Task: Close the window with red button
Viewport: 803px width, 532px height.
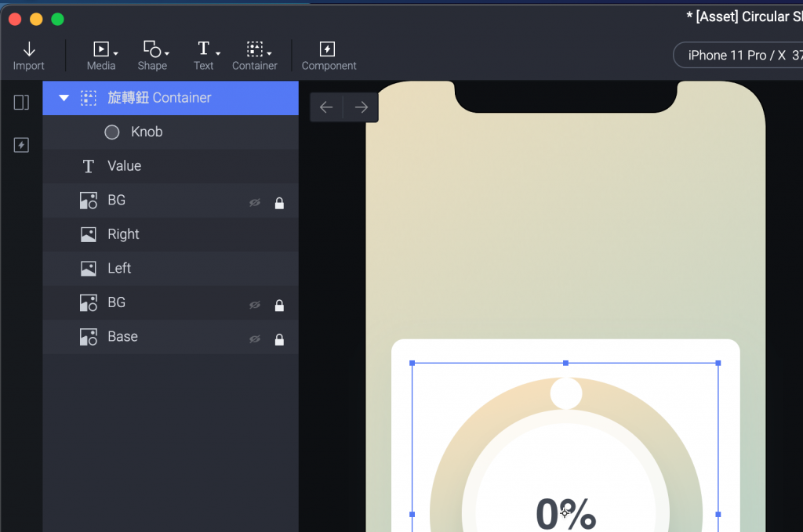Action: coord(15,20)
